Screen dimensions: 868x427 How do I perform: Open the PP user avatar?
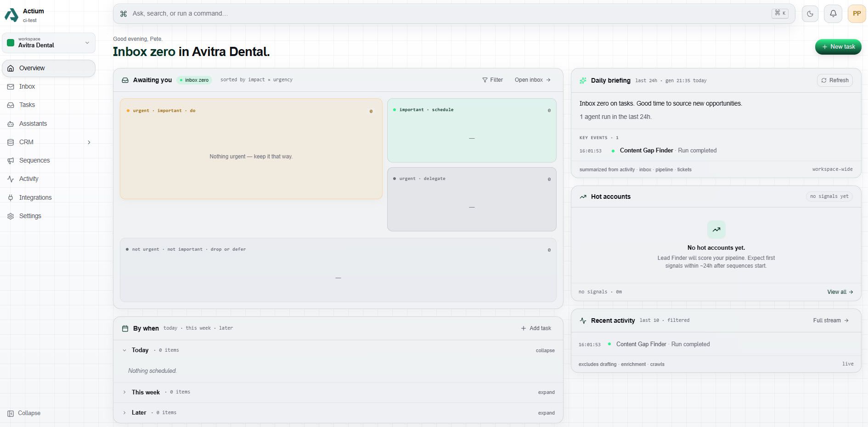point(857,14)
